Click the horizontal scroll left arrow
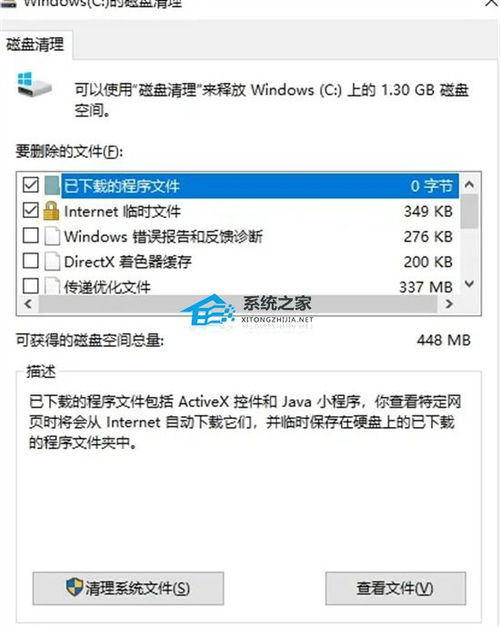500x627 pixels. 28,304
